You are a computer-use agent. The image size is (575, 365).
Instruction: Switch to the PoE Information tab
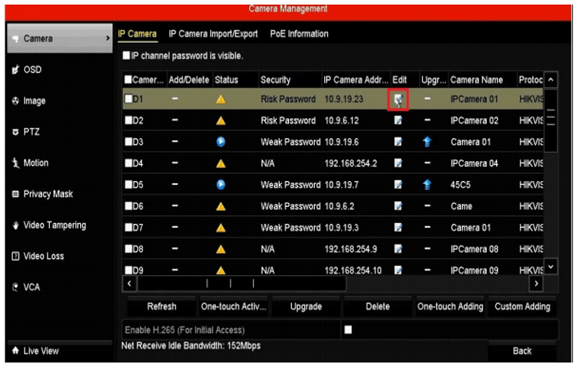point(299,34)
